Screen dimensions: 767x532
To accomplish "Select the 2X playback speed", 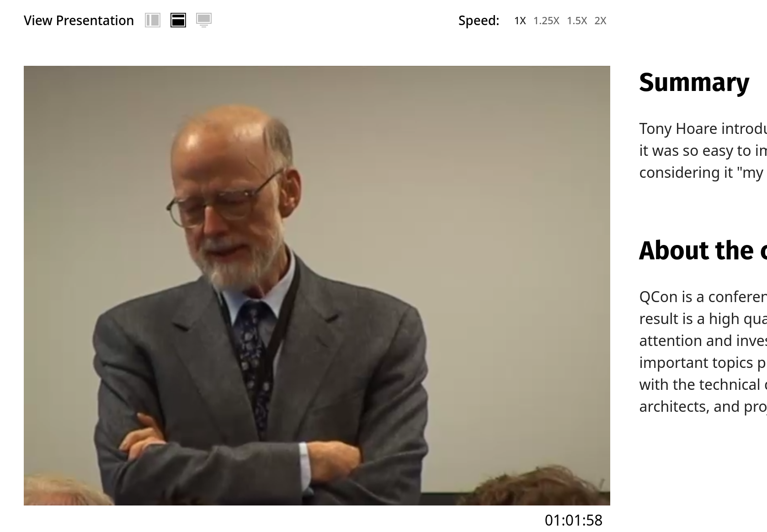I will click(x=601, y=21).
